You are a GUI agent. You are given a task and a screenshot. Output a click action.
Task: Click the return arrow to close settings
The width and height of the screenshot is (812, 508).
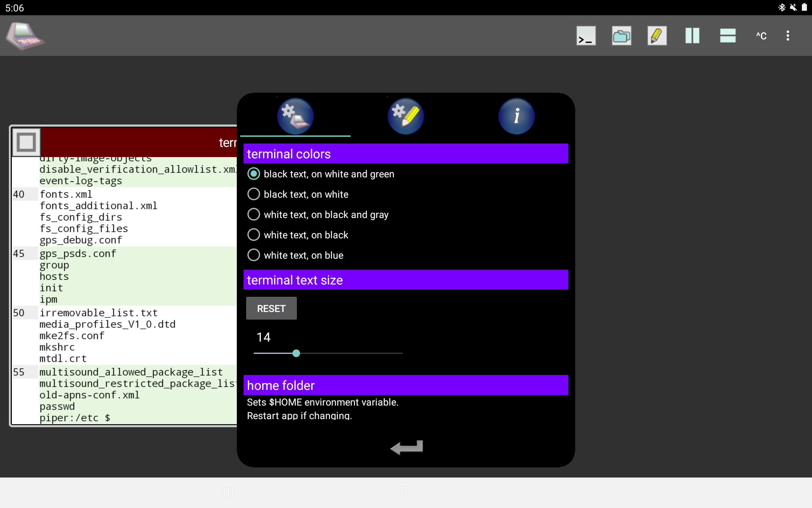click(406, 447)
